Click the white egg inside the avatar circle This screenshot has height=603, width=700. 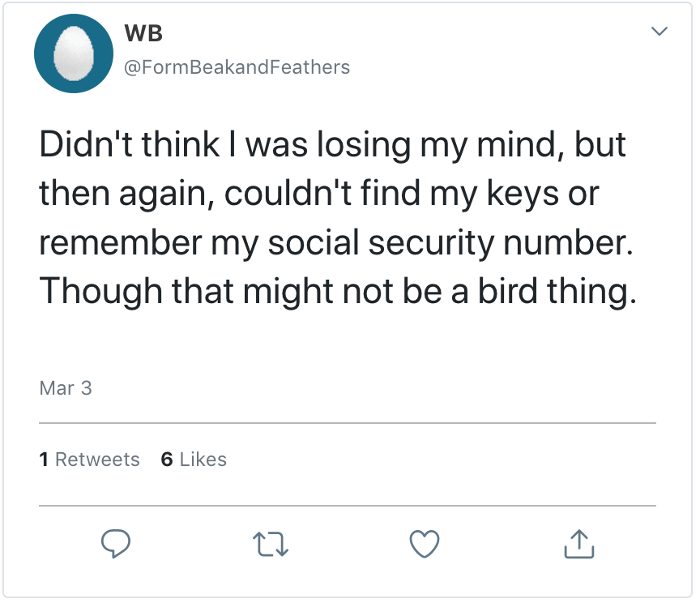pyautogui.click(x=73, y=55)
